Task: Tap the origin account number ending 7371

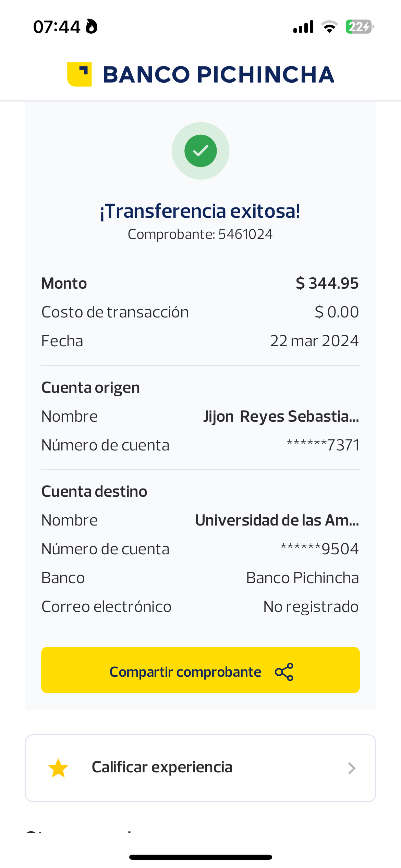Action: coord(323,445)
